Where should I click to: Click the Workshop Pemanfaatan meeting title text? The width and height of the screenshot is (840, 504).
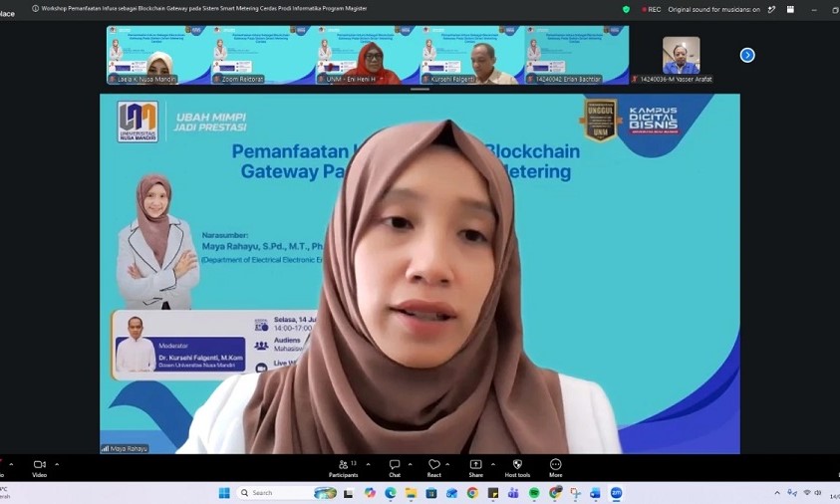point(204,9)
